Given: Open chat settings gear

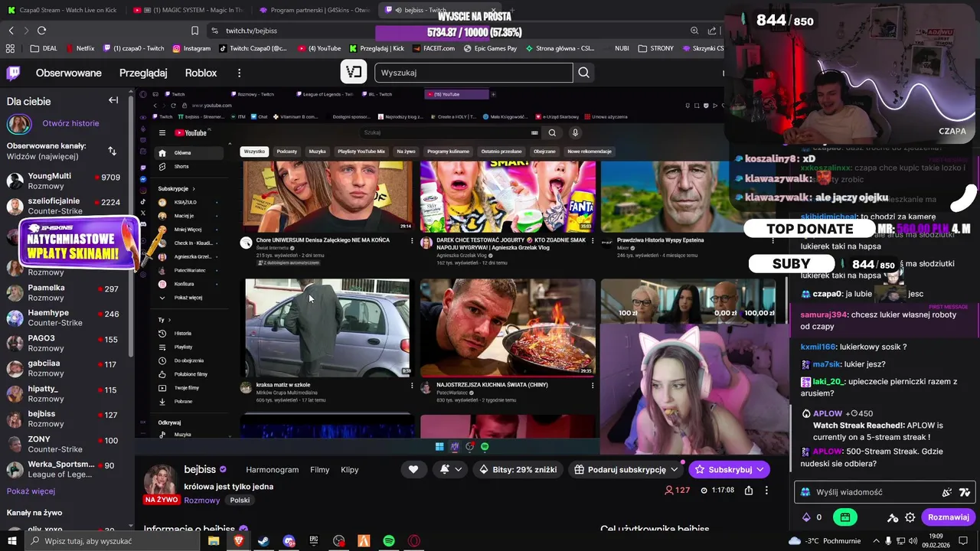Looking at the screenshot, I should tap(910, 517).
